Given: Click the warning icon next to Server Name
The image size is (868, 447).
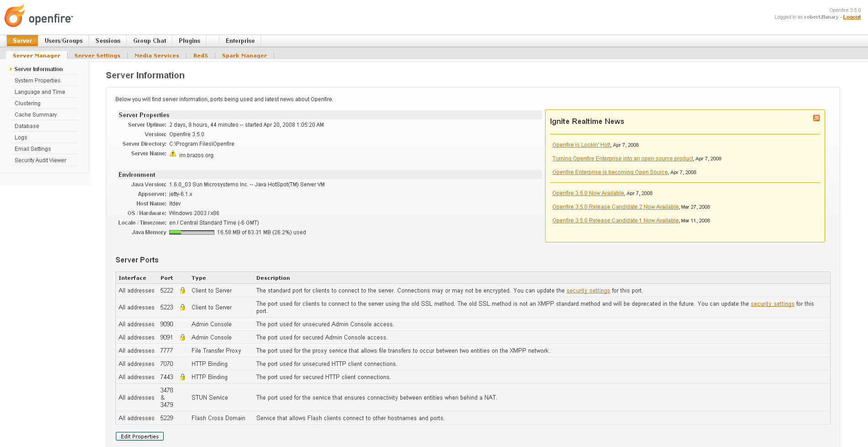Looking at the screenshot, I should (x=173, y=154).
